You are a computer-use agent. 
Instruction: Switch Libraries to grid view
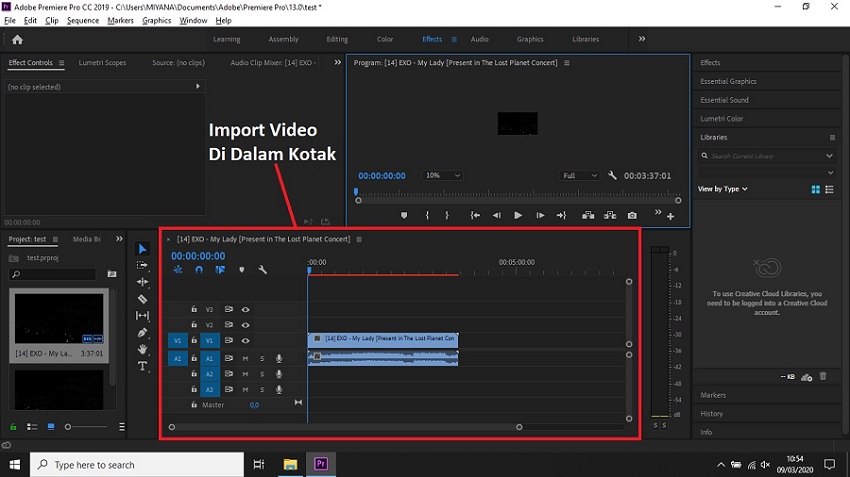(815, 189)
